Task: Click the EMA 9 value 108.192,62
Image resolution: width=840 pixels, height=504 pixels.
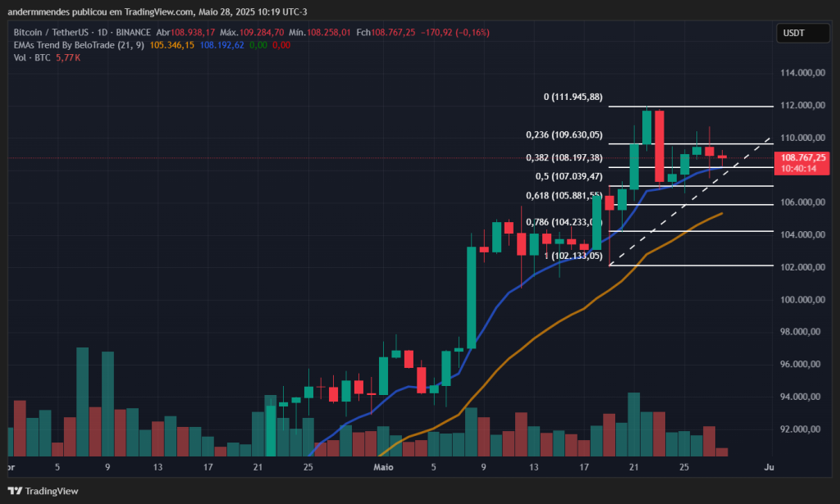Action: coord(221,45)
